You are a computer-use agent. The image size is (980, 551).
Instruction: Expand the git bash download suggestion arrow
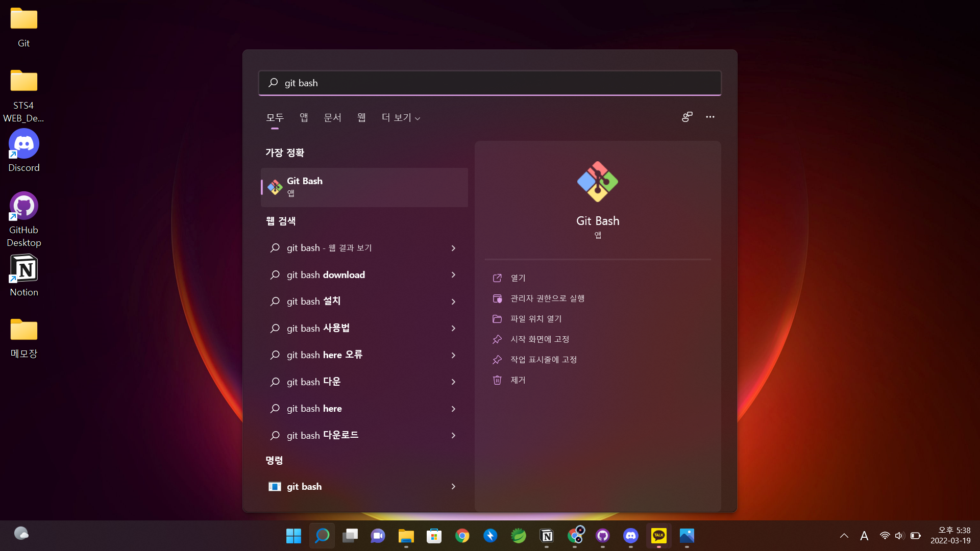[x=453, y=275]
